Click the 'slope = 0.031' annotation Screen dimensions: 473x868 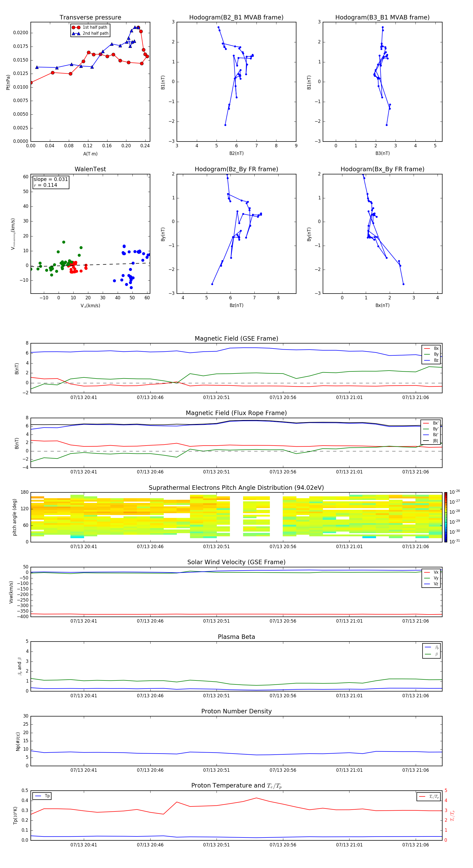pos(50,179)
